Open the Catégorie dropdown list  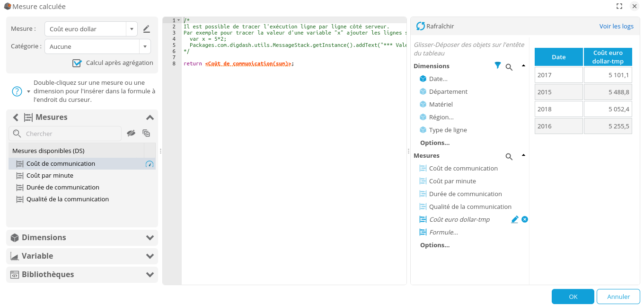pyautogui.click(x=145, y=46)
